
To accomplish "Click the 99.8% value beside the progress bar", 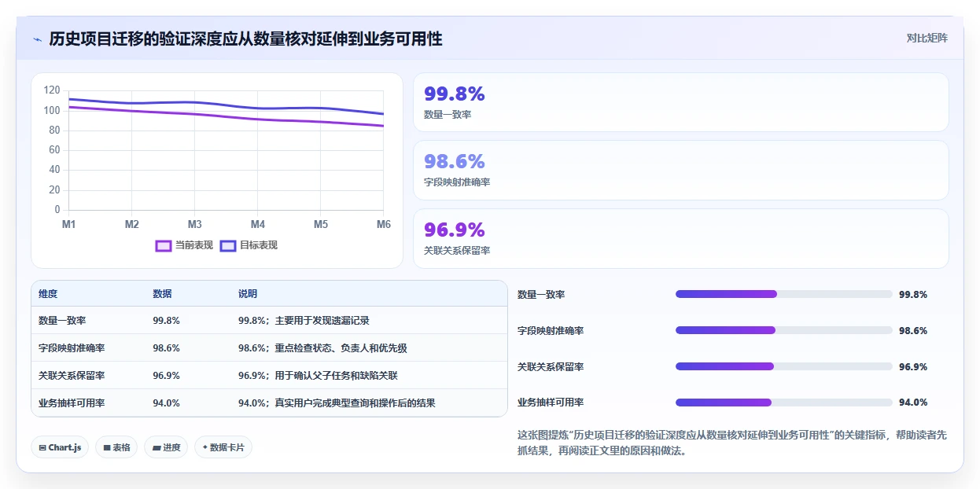I will [913, 294].
